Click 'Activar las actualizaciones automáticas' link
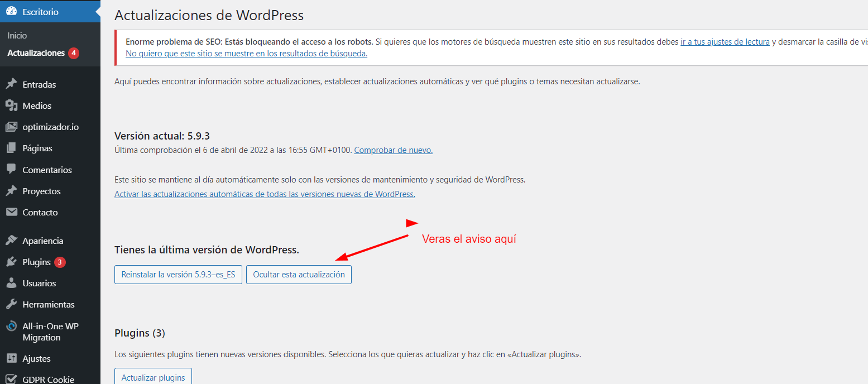 click(265, 194)
